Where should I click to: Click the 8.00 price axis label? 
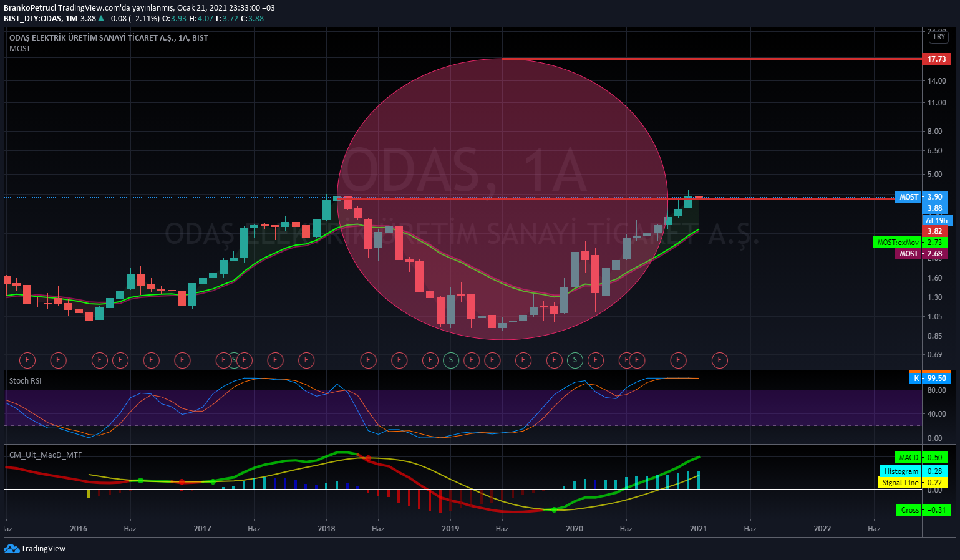[x=934, y=132]
